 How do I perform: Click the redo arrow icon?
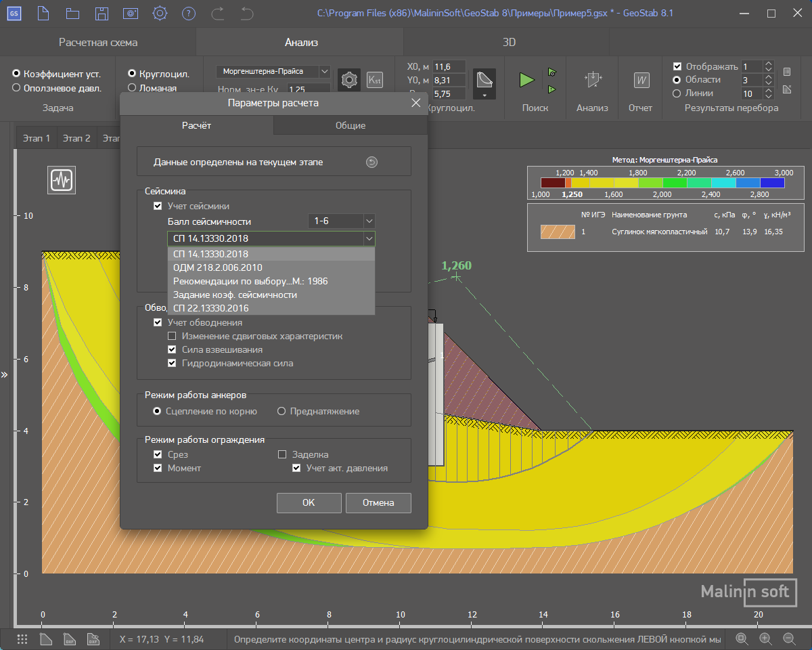218,13
